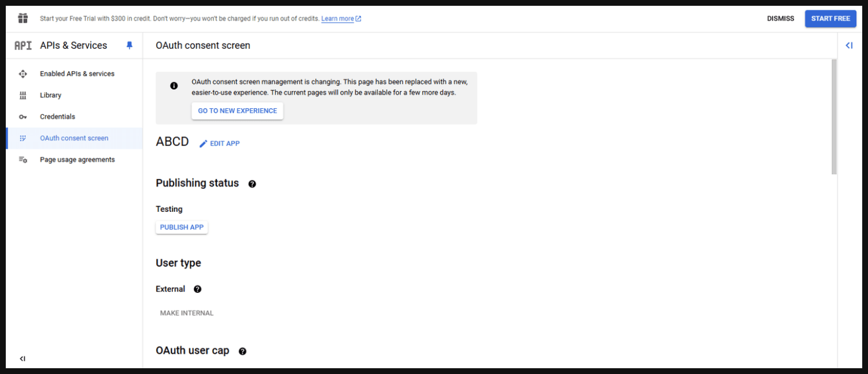Click the API logo icon
This screenshot has width=868, height=374.
23,46
